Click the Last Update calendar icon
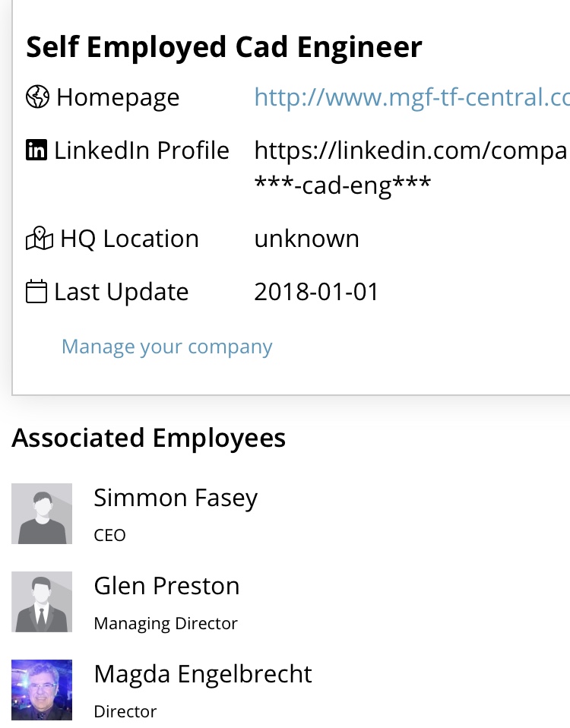Screen dimensions: 570x728 (36, 291)
